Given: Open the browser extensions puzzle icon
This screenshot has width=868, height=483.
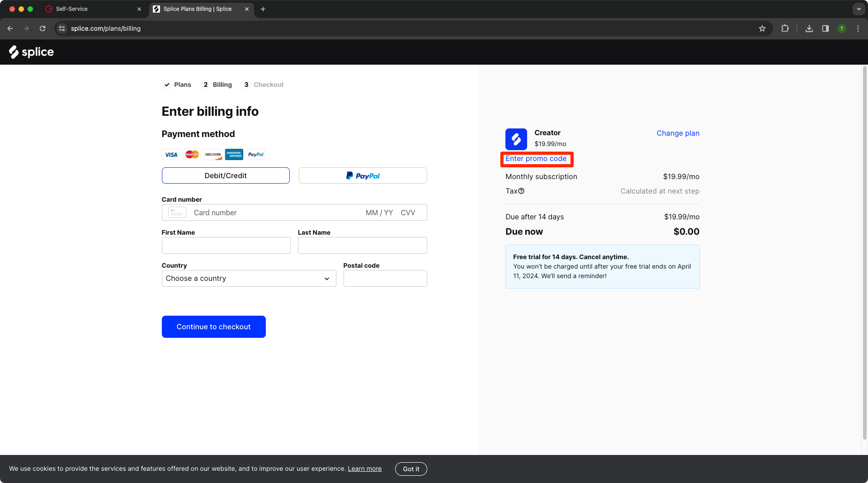Looking at the screenshot, I should pos(785,28).
